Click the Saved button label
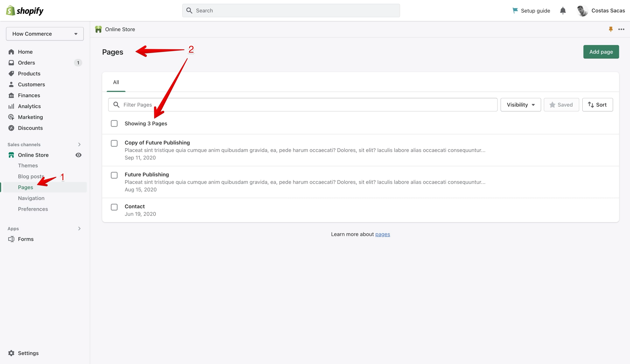 click(565, 105)
